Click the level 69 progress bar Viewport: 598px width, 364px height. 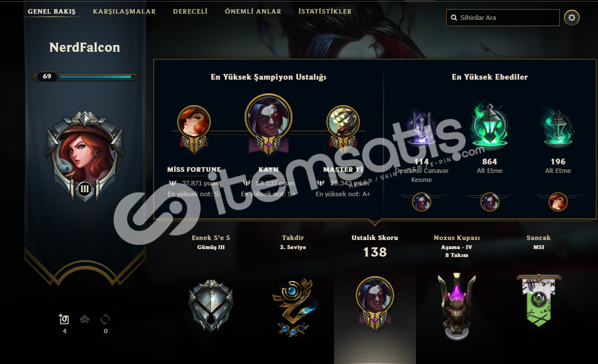(x=85, y=77)
